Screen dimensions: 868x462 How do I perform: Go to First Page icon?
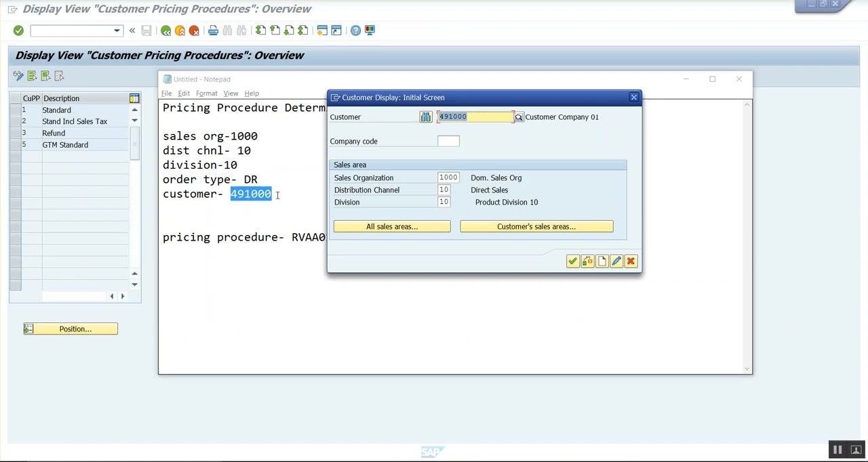tap(260, 30)
